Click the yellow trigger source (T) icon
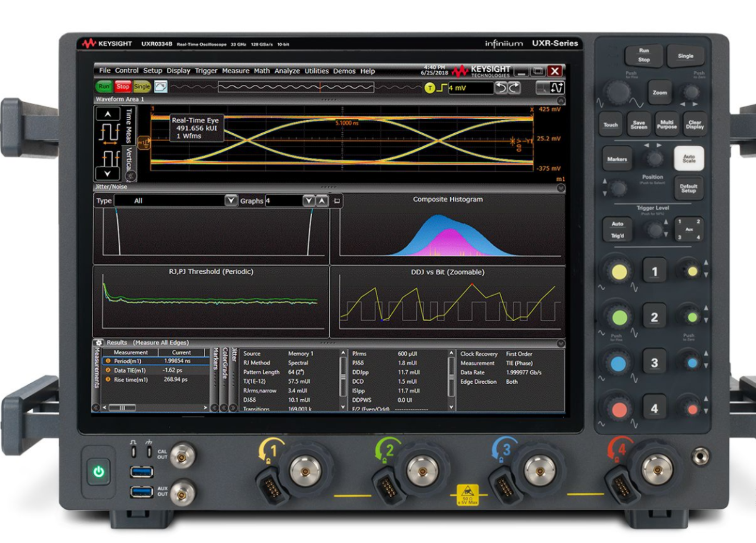The image size is (756, 543). coord(430,88)
